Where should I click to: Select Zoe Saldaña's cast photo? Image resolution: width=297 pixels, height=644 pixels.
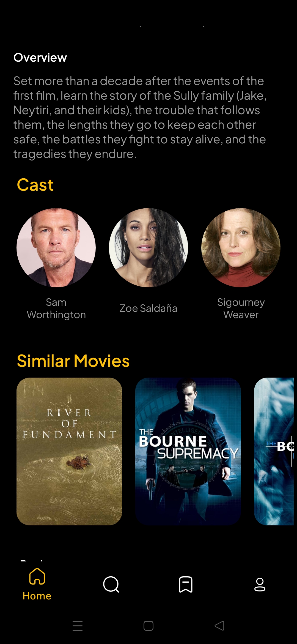[148, 248]
